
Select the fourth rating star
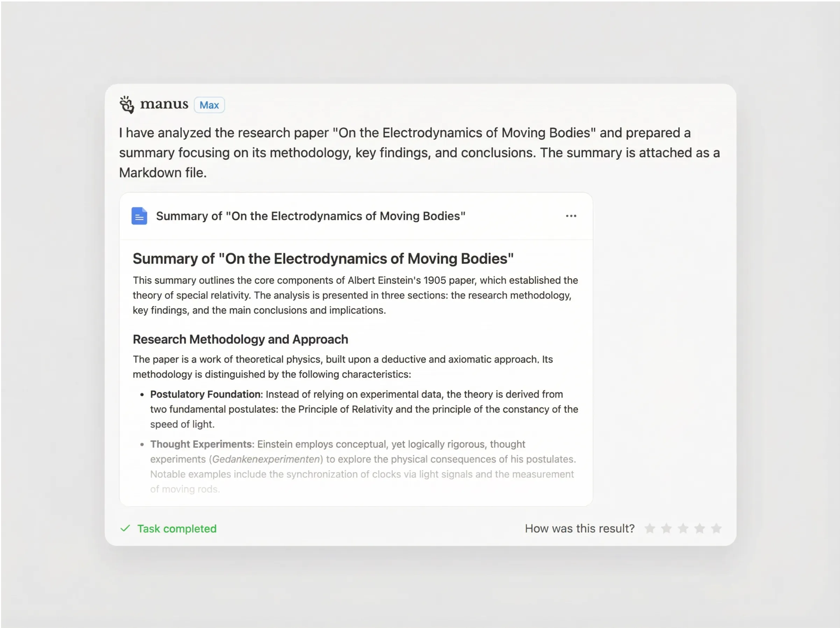tap(700, 528)
